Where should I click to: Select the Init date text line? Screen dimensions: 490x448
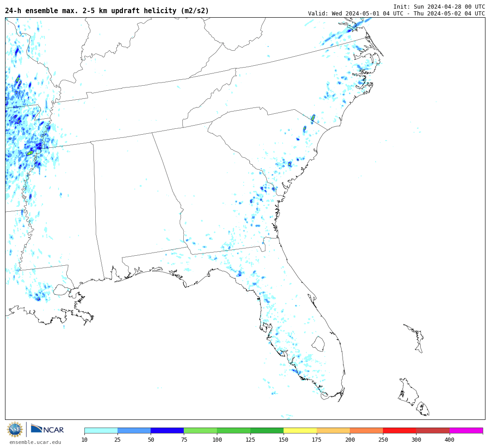pos(439,6)
